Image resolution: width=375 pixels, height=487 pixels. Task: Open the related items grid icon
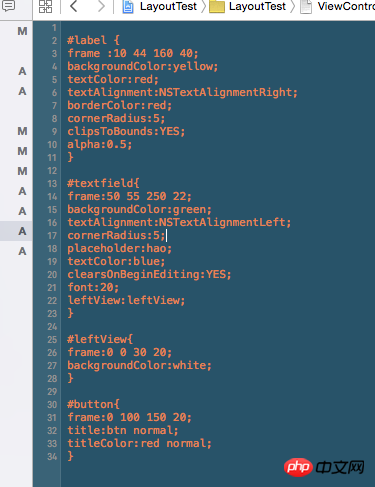[45, 6]
